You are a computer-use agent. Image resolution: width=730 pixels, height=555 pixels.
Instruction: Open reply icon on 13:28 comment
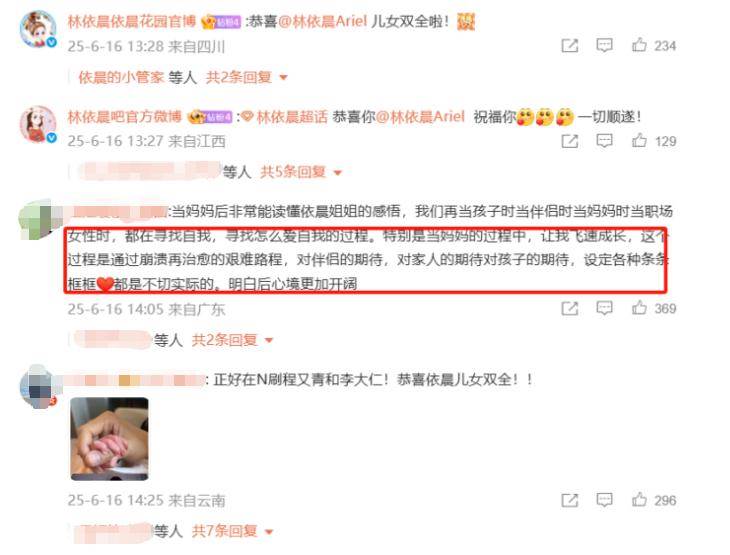tap(604, 46)
